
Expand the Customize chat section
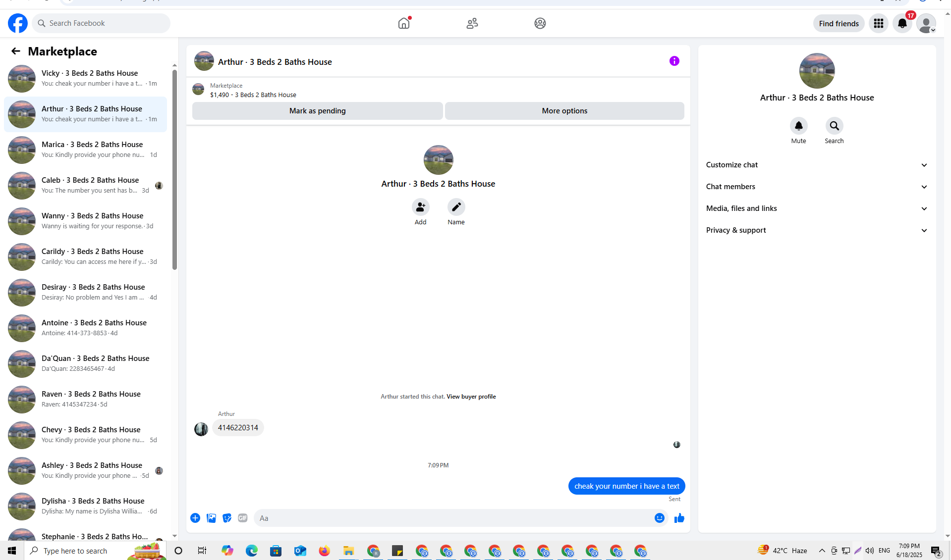point(817,165)
